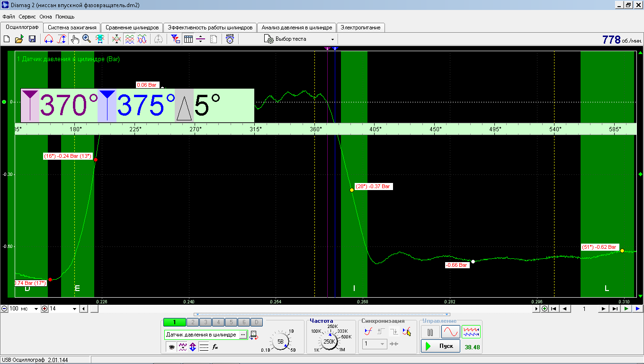
Task: Click the green plus icon on navigation bar
Action: (x=545, y=309)
